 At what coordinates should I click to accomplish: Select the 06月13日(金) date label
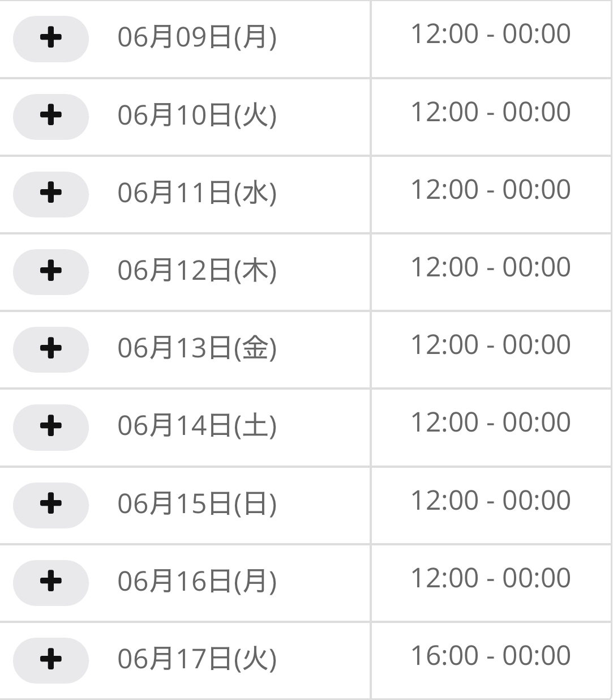pos(197,348)
